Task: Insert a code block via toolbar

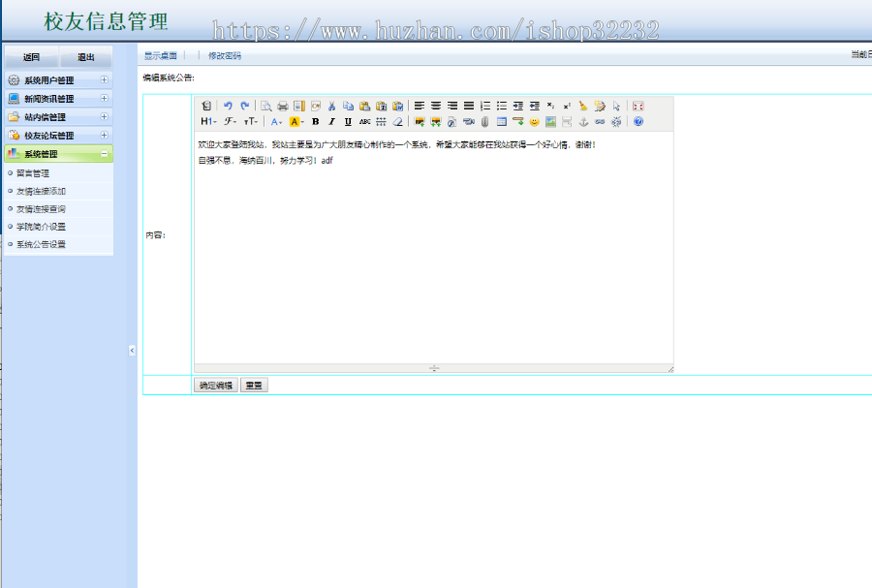Action: point(315,106)
